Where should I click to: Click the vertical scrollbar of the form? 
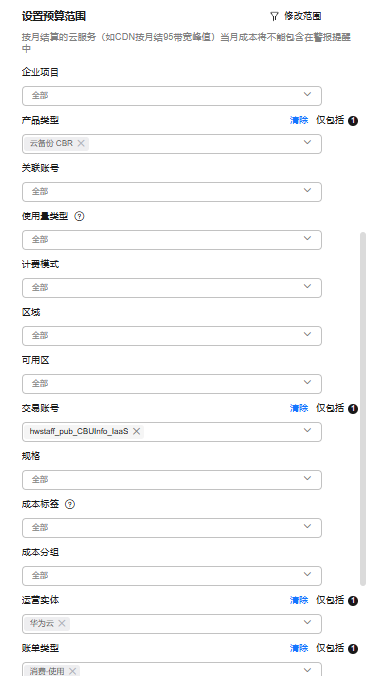363,409
